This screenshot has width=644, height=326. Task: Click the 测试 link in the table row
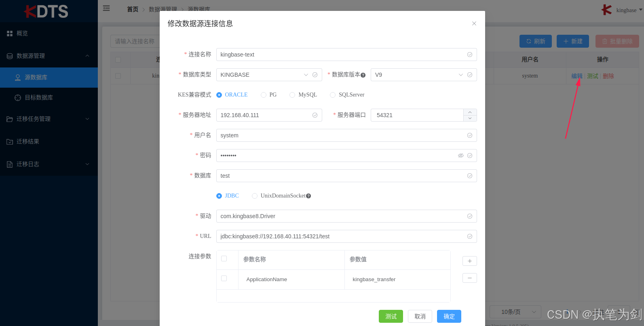[593, 76]
